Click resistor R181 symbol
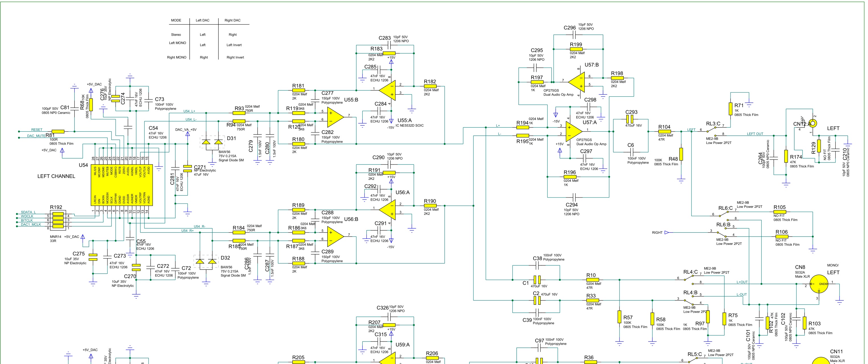This screenshot has height=364, width=868. [x=299, y=90]
